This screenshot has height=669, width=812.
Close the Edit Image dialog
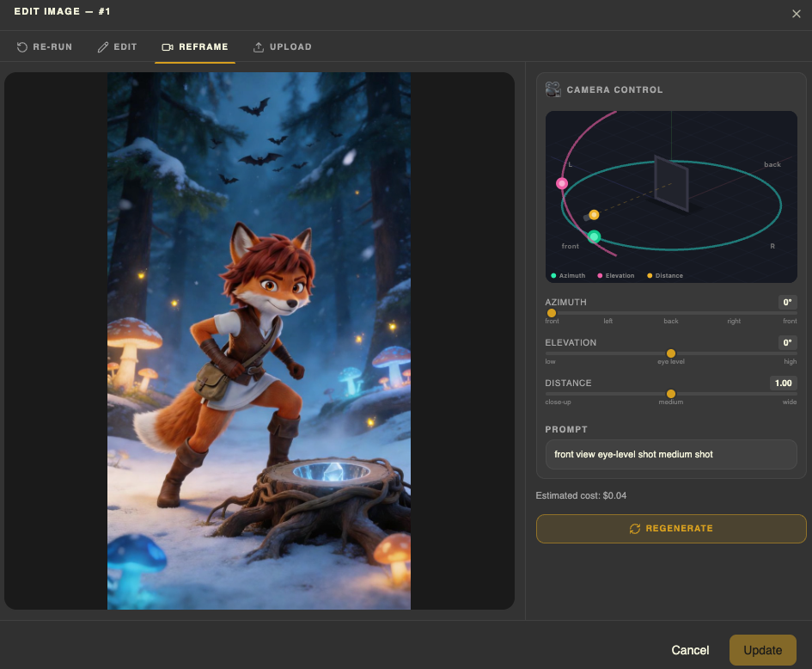click(x=796, y=14)
